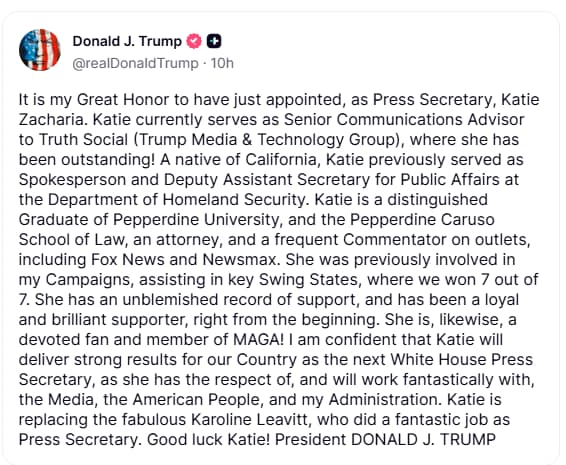Viewport: 566px width, 465px height.
Task: Open the flag-painted profile avatar
Action: [40, 50]
